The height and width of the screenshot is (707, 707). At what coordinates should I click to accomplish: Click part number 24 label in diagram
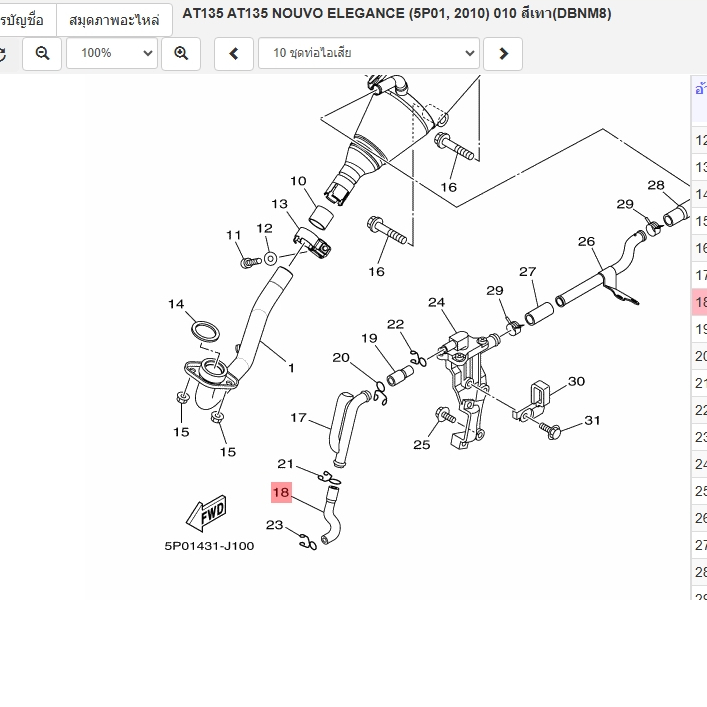(436, 303)
